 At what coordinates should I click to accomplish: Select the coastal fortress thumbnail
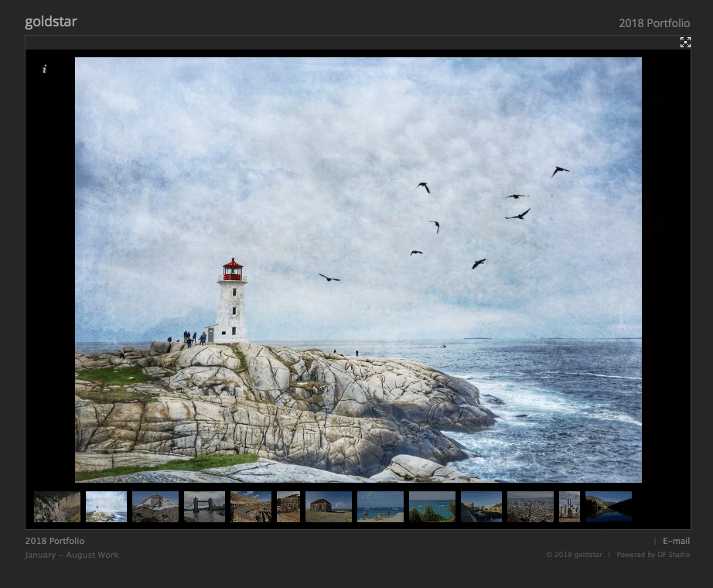[x=481, y=507]
